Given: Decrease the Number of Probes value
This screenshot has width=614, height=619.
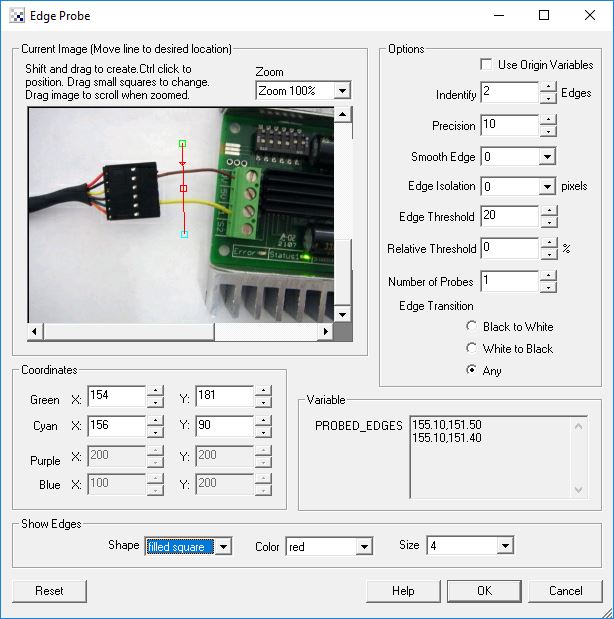Looking at the screenshot, I should click(548, 288).
